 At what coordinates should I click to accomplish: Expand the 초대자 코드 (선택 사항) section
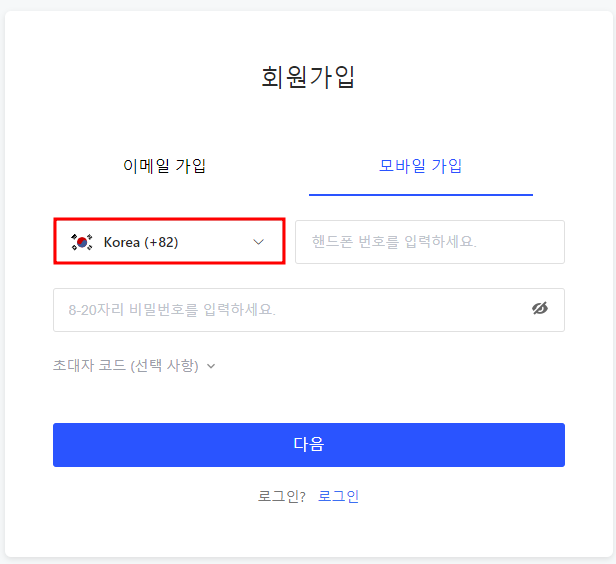click(x=134, y=366)
